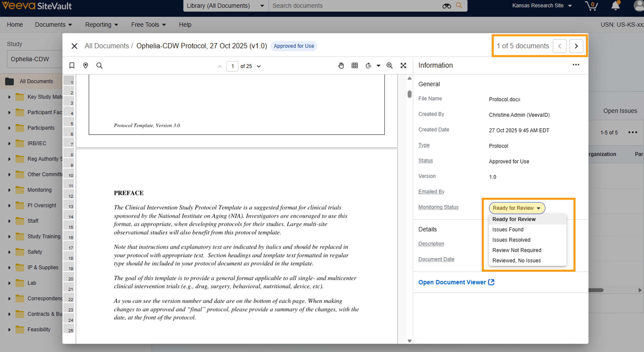Click the bookmark icon in viewer toolbar
The image size is (644, 352).
72,65
